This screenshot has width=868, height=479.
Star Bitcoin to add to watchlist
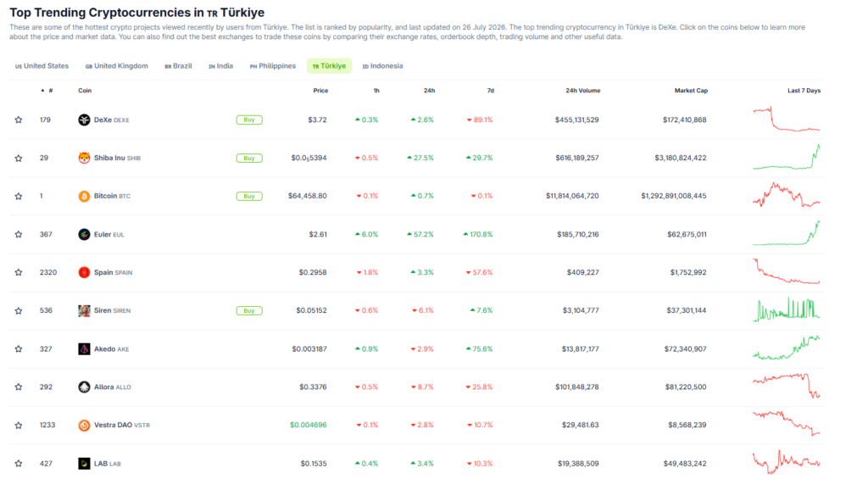pos(19,196)
